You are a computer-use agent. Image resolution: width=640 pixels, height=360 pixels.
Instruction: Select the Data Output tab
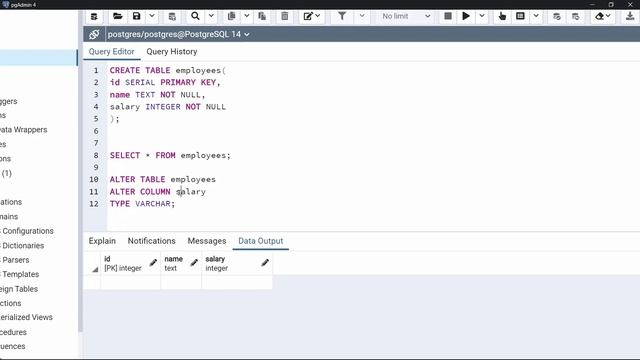[260, 241]
